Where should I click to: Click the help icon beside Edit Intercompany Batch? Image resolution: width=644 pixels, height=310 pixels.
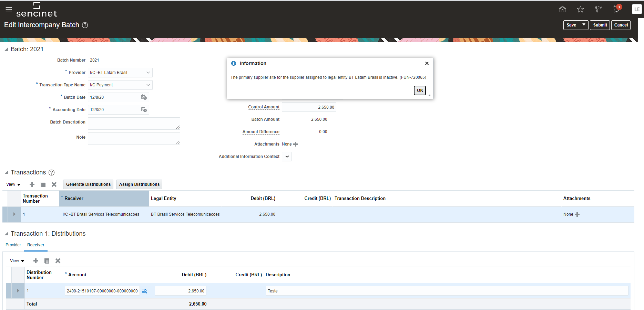(85, 25)
